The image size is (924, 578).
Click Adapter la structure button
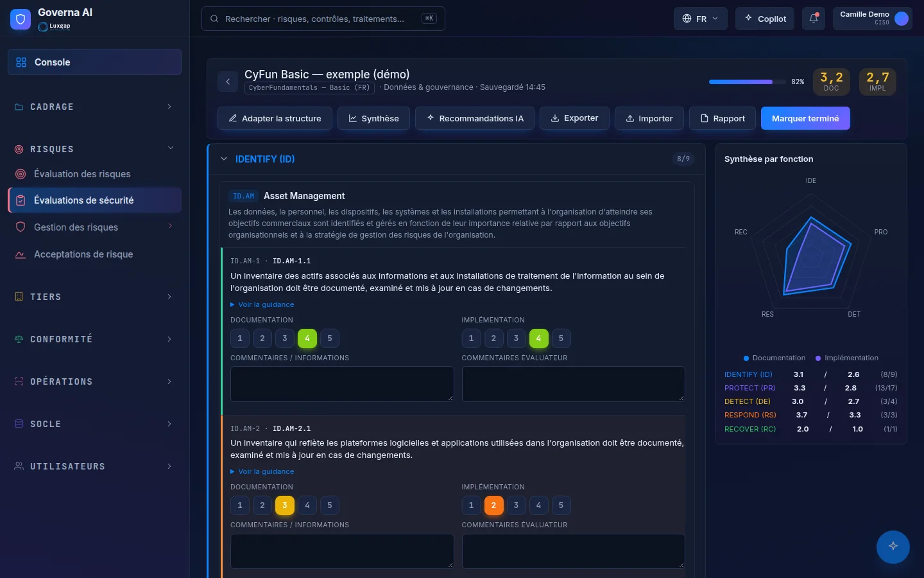point(275,118)
